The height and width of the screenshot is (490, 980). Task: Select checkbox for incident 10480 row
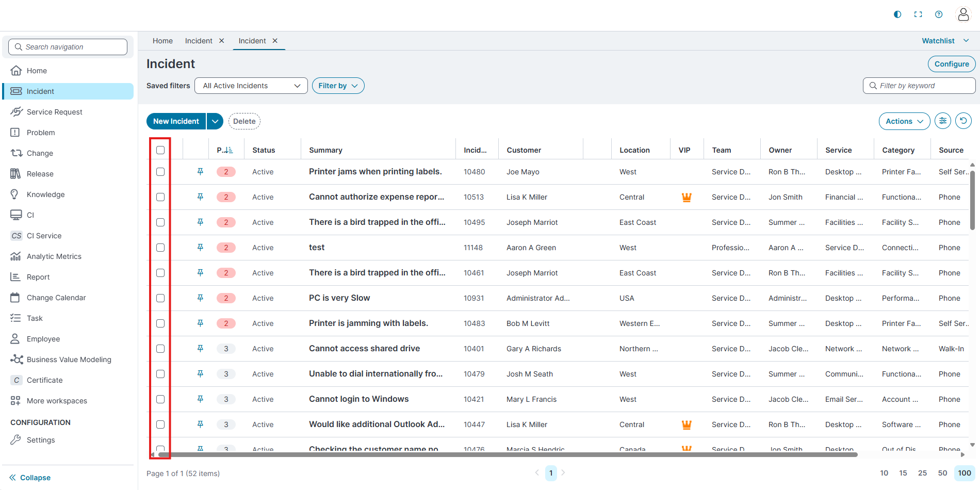coord(160,172)
